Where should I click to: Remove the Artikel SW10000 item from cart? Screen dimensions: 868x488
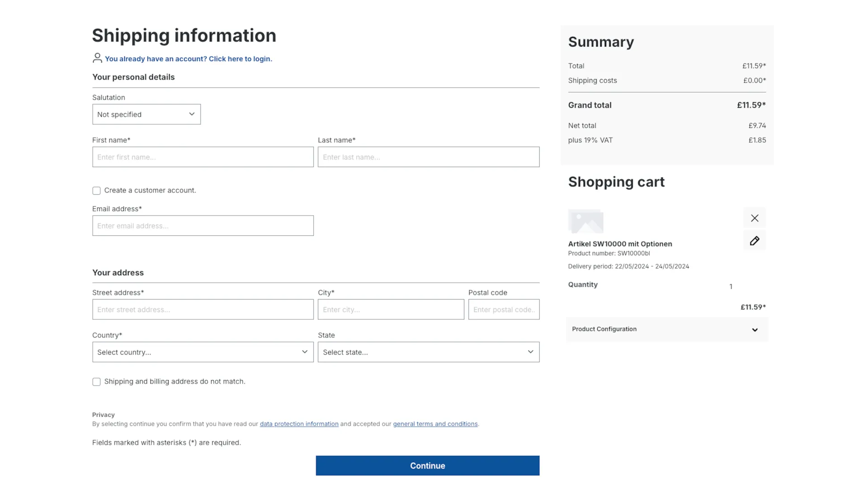tap(754, 218)
